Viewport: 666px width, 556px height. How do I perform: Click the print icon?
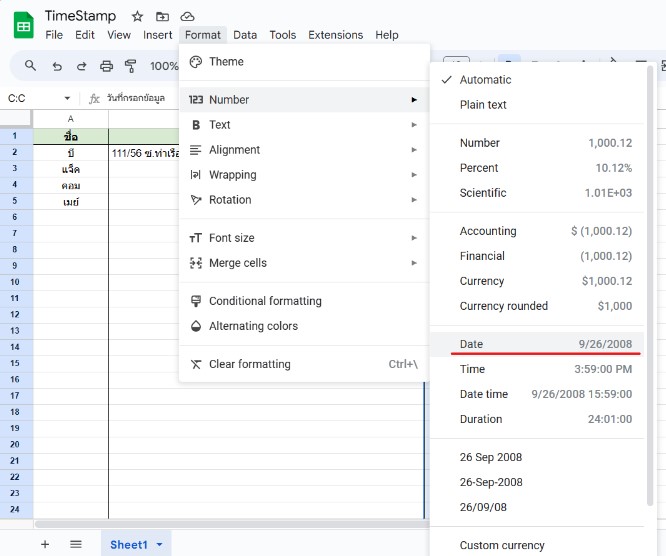pos(106,66)
